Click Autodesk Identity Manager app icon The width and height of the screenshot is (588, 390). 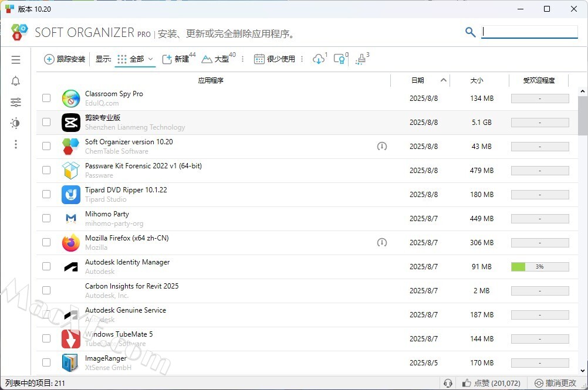point(71,267)
